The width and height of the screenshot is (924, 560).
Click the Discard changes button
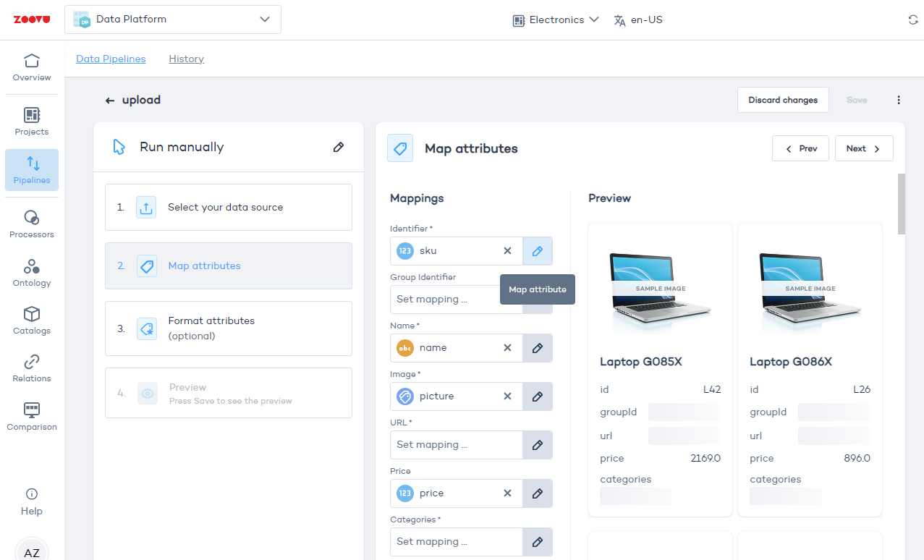[783, 100]
